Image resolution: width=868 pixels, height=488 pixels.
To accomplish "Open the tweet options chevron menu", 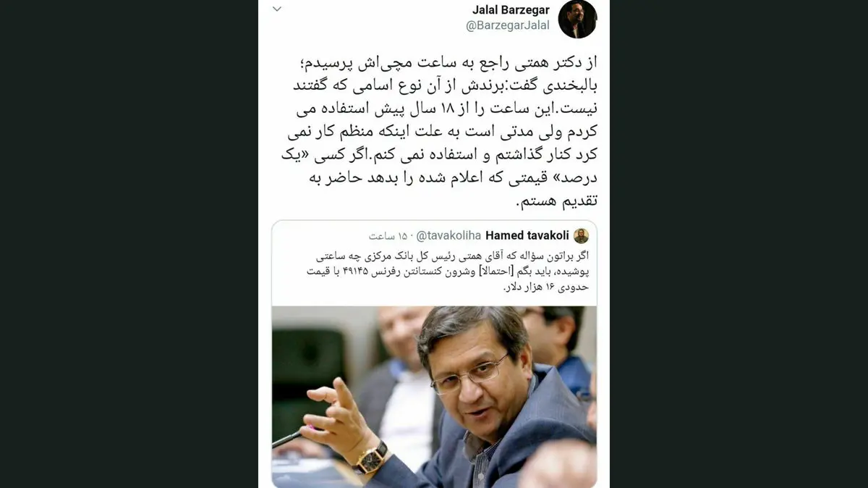I will tap(276, 9).
